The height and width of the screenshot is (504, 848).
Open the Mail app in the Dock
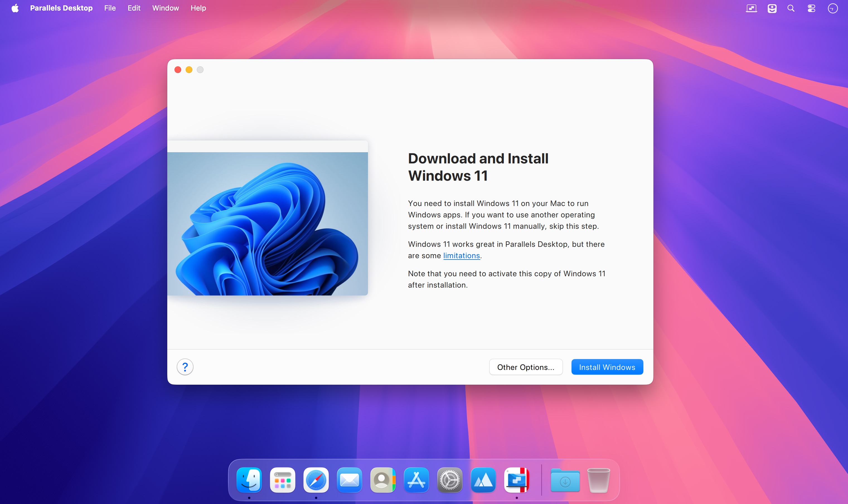[x=350, y=480]
